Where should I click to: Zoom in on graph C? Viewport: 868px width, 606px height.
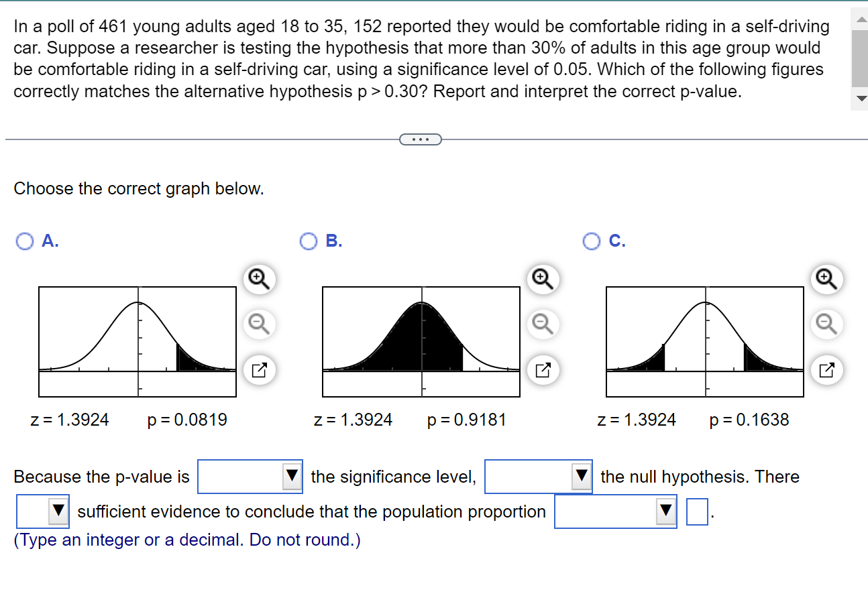pos(826,279)
